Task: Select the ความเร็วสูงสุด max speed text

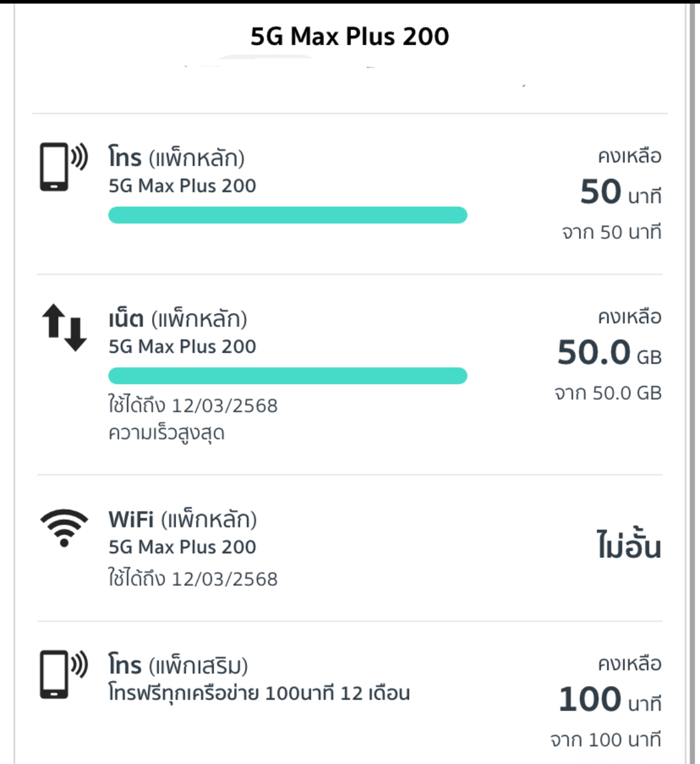Action: [166, 432]
